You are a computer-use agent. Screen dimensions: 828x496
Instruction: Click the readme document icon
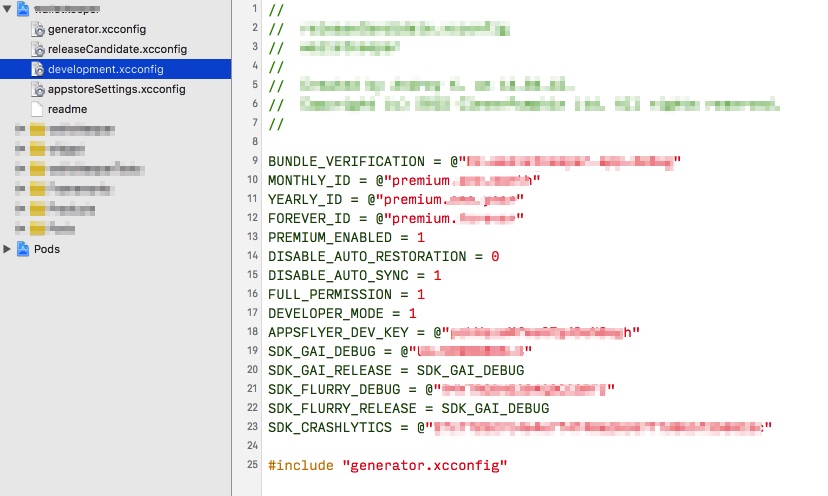pos(37,109)
